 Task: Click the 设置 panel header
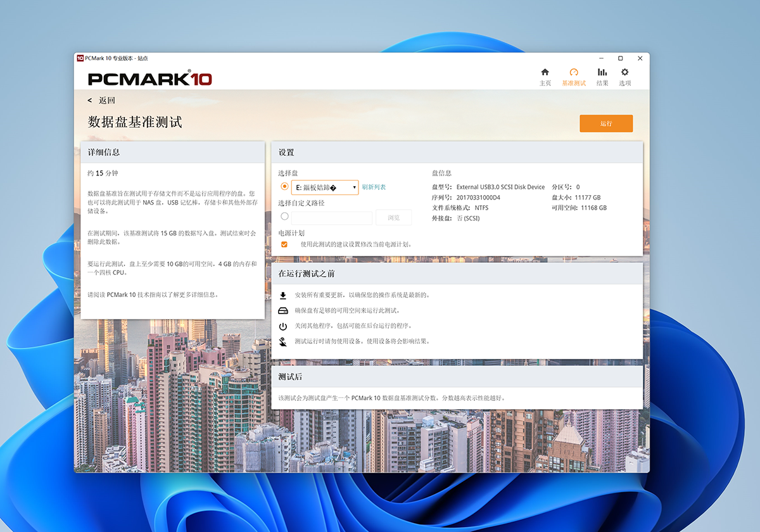click(457, 152)
